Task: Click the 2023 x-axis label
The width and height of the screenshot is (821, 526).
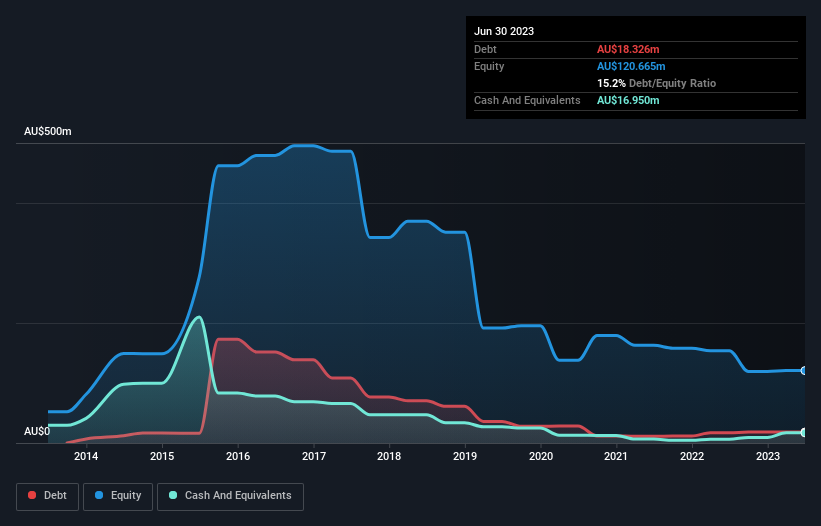Action: 768,456
